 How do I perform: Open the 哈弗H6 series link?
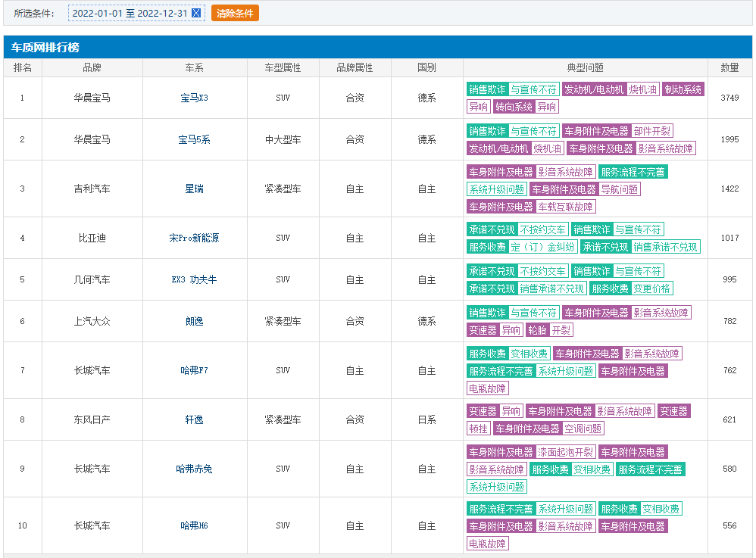click(194, 525)
